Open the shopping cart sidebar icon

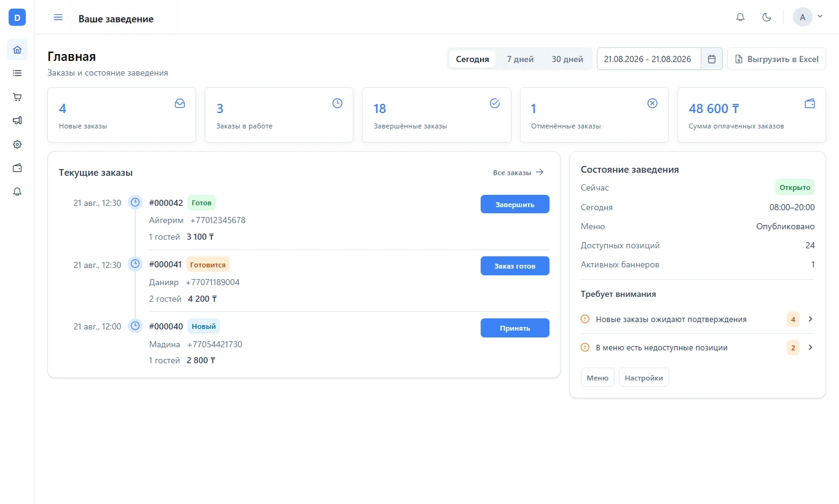tap(17, 96)
